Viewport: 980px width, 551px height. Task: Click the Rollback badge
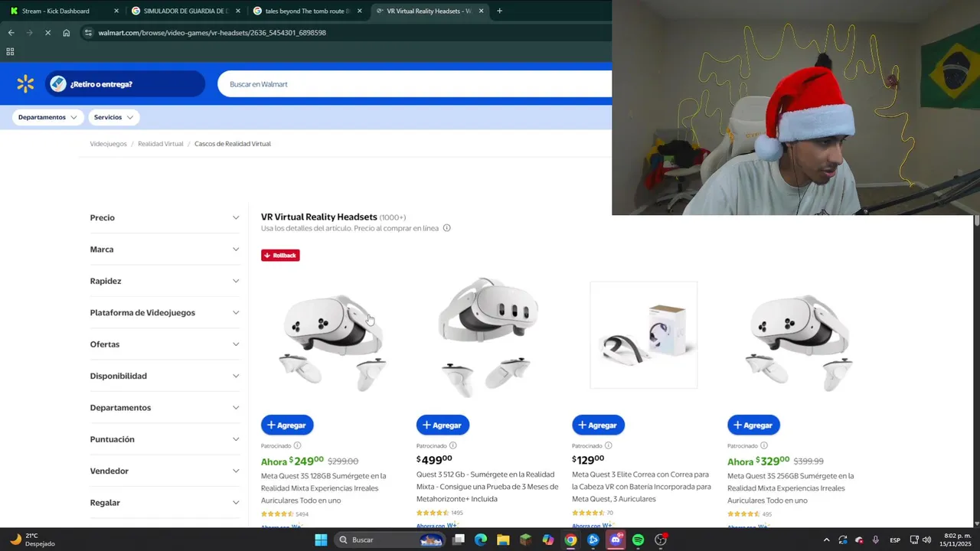point(280,256)
